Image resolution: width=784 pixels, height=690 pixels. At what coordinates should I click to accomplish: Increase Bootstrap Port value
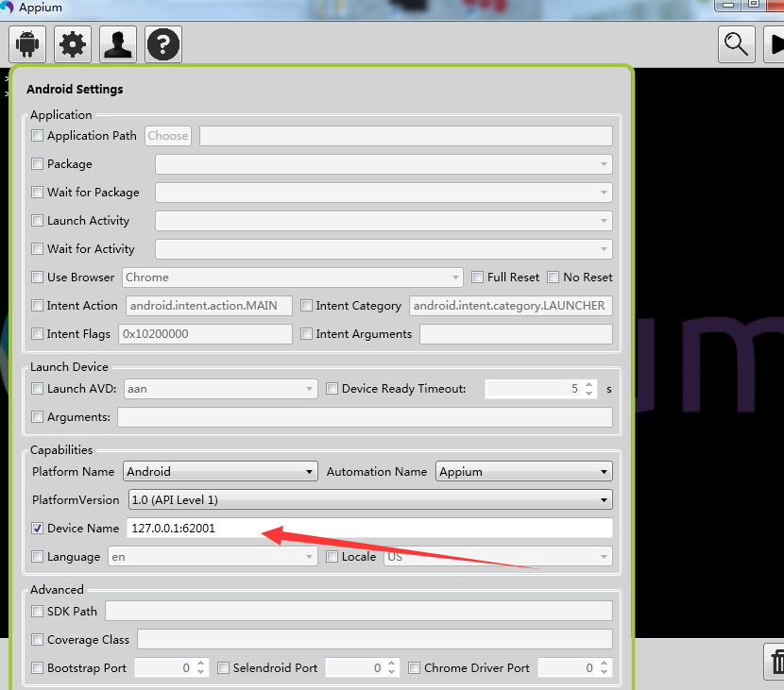click(200, 664)
